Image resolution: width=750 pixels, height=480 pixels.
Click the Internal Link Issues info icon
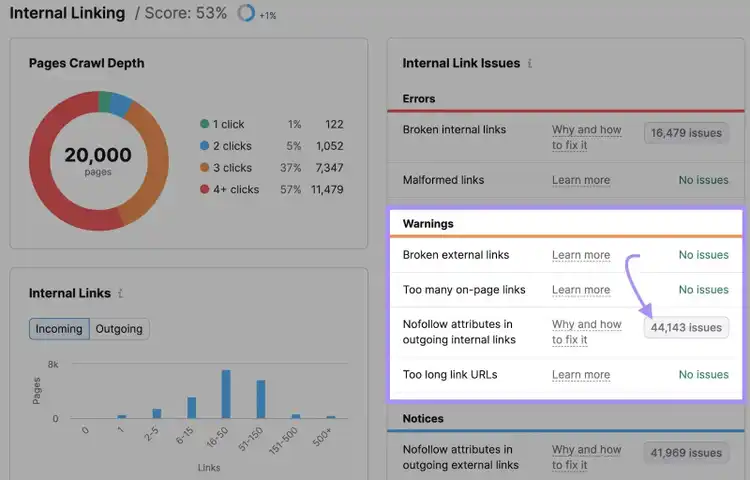[529, 63]
